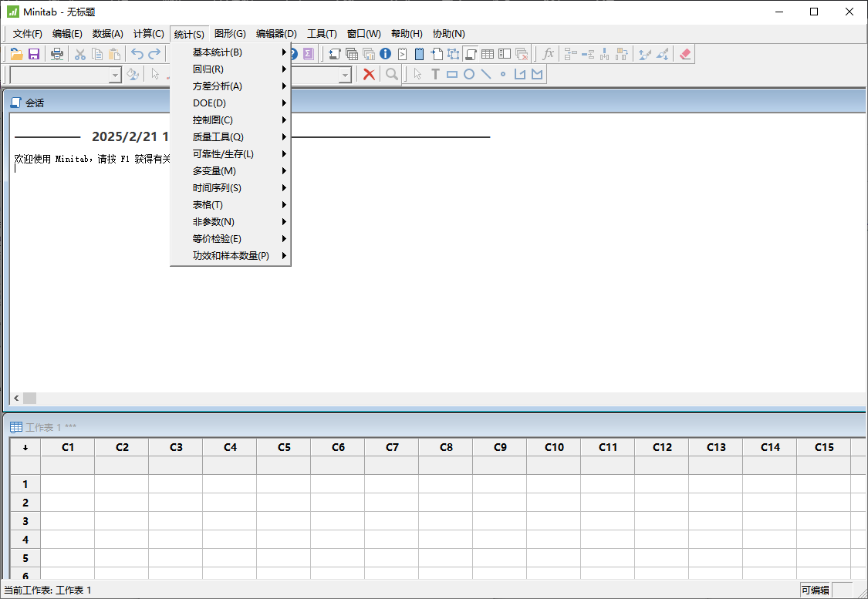This screenshot has height=599, width=868.
Task: Open the 图形(G) menu
Action: pos(230,34)
